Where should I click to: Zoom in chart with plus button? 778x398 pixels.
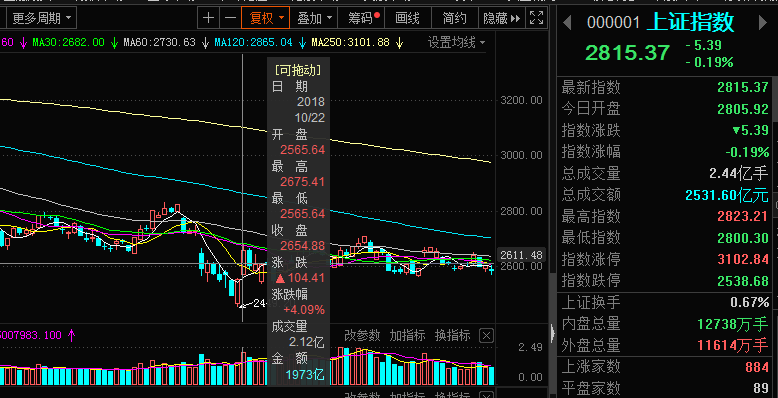tap(208, 19)
